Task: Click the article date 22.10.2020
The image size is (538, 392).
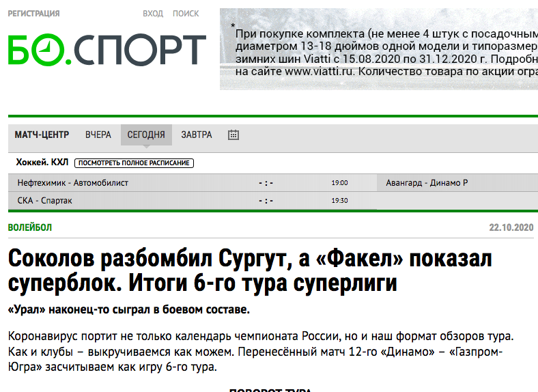Action: (511, 227)
